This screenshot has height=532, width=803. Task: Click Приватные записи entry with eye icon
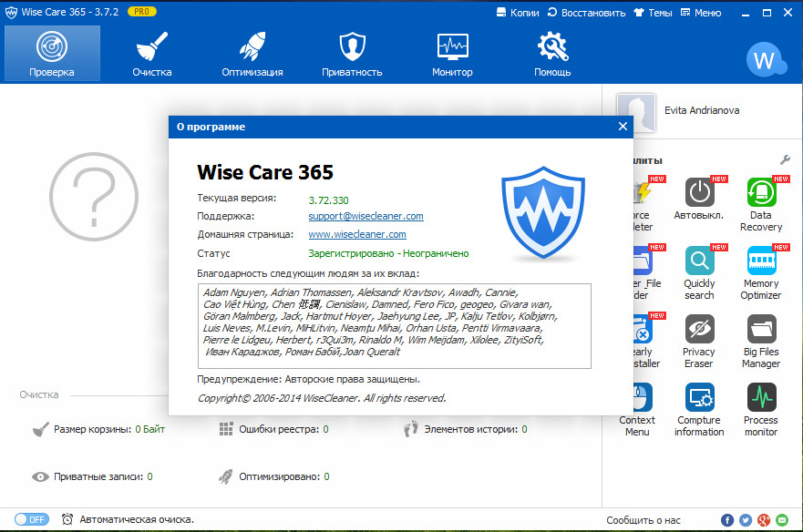tap(92, 476)
